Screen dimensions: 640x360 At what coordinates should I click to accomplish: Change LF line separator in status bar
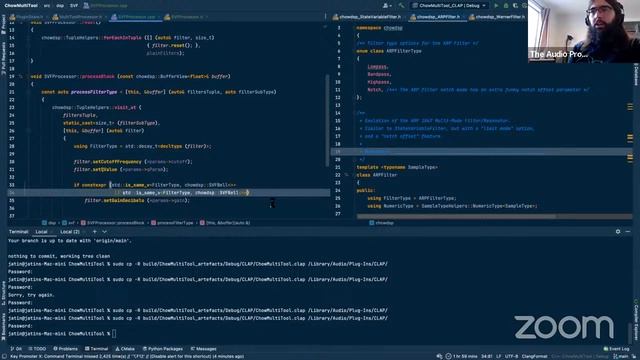498,356
